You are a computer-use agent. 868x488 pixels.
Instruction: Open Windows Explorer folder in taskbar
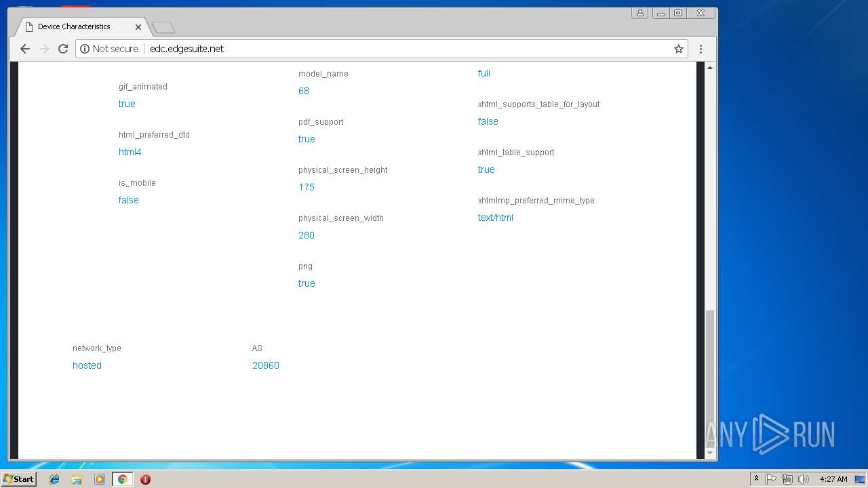click(77, 479)
